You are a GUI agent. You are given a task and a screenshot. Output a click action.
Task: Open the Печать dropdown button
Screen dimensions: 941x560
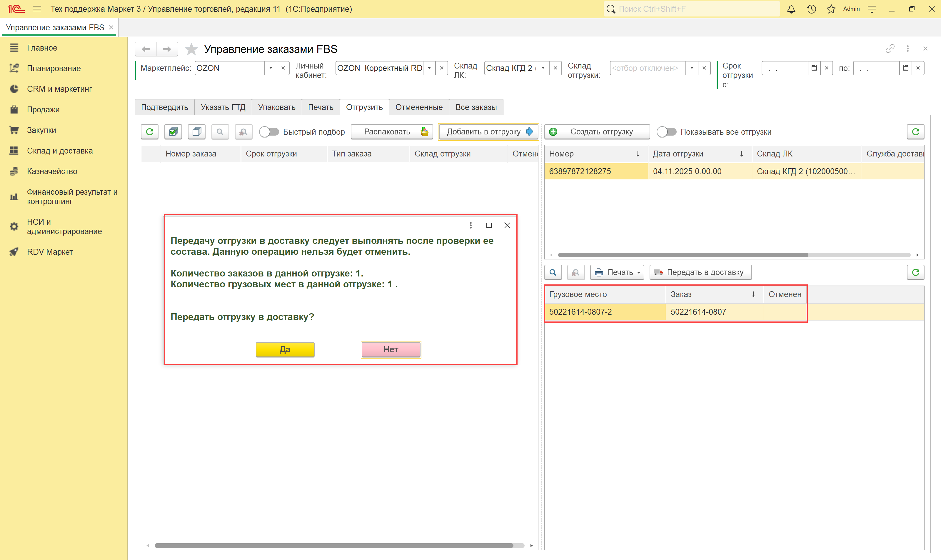pyautogui.click(x=617, y=272)
